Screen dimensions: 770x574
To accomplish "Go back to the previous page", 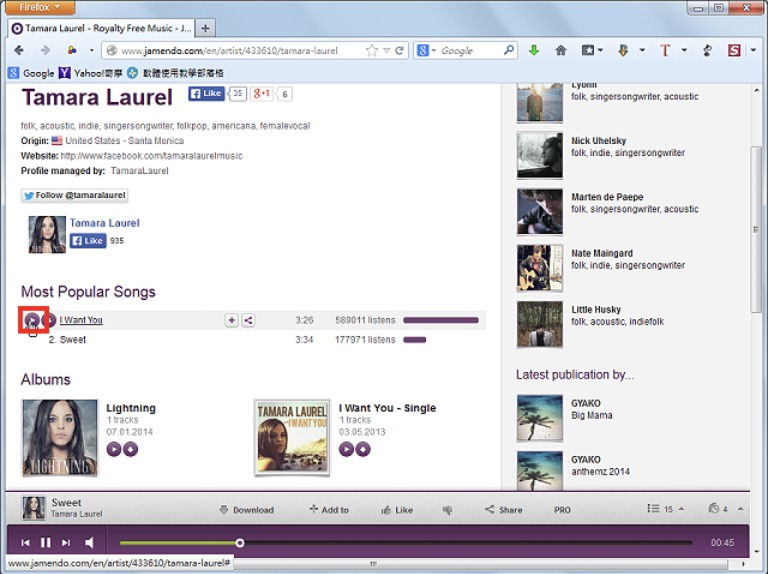I will [x=19, y=50].
